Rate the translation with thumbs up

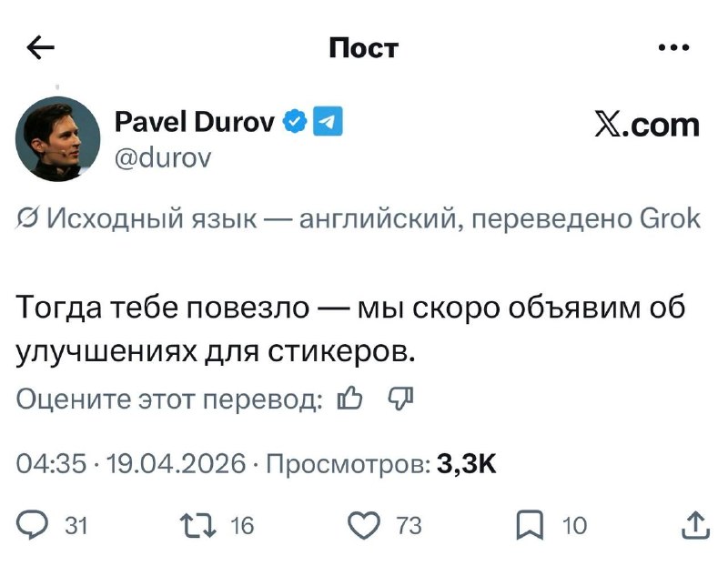point(350,399)
